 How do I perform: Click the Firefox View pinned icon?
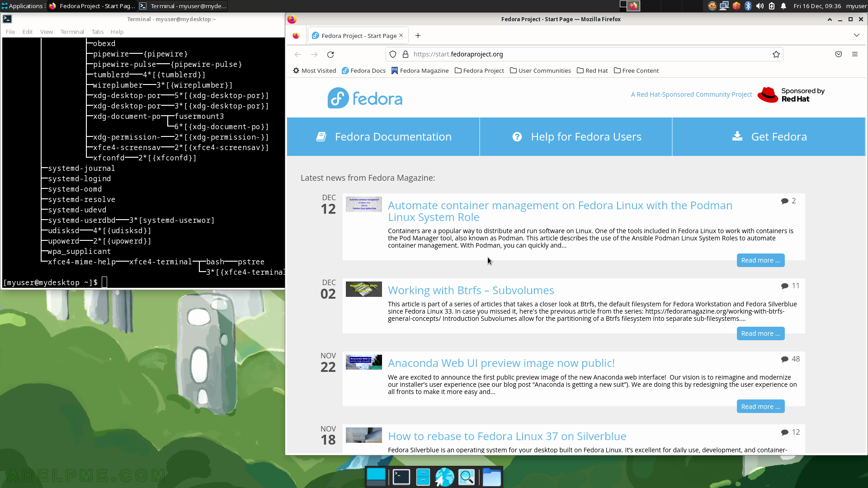296,36
